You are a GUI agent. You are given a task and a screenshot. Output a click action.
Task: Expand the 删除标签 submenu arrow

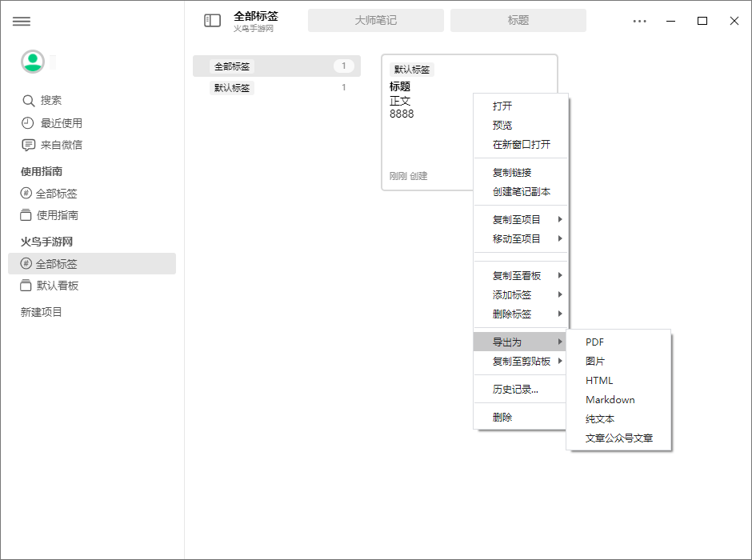click(x=560, y=314)
